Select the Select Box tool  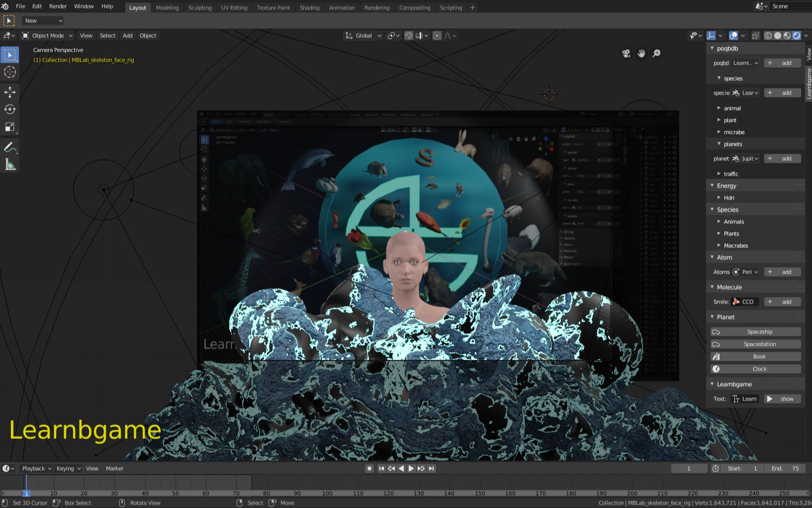click(9, 55)
